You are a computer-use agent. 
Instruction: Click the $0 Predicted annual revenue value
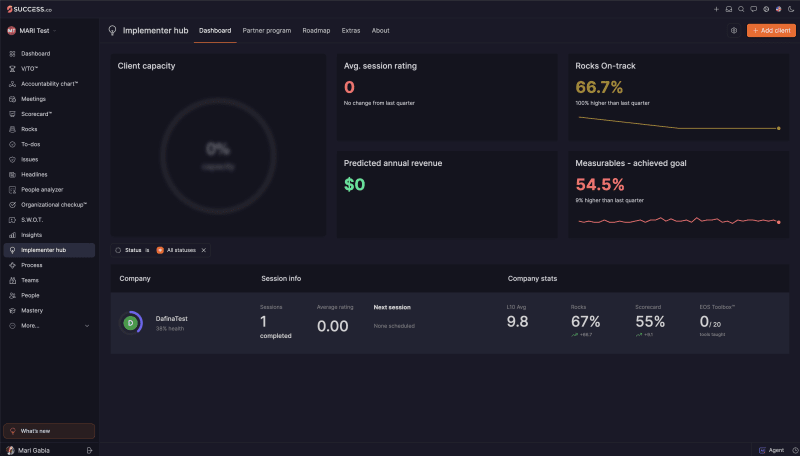pos(355,184)
